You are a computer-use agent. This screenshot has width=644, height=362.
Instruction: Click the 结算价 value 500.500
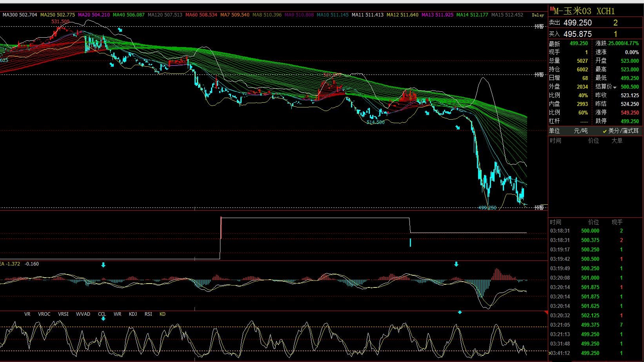[630, 87]
